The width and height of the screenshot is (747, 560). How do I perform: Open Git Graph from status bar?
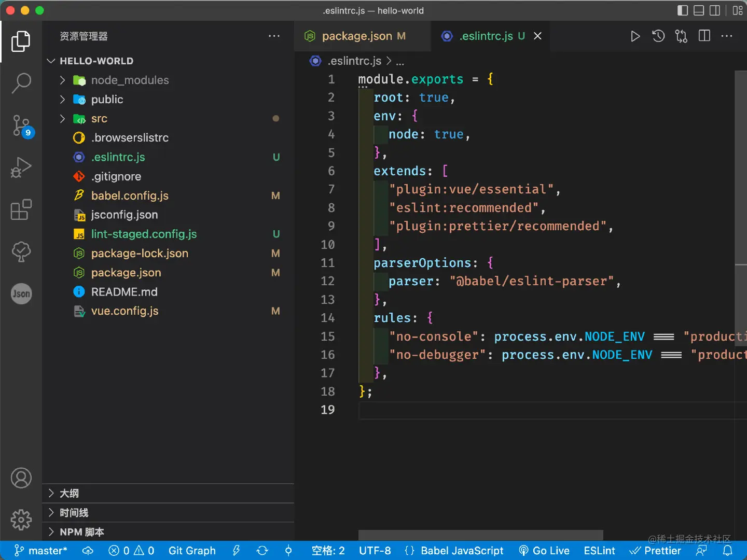click(192, 551)
